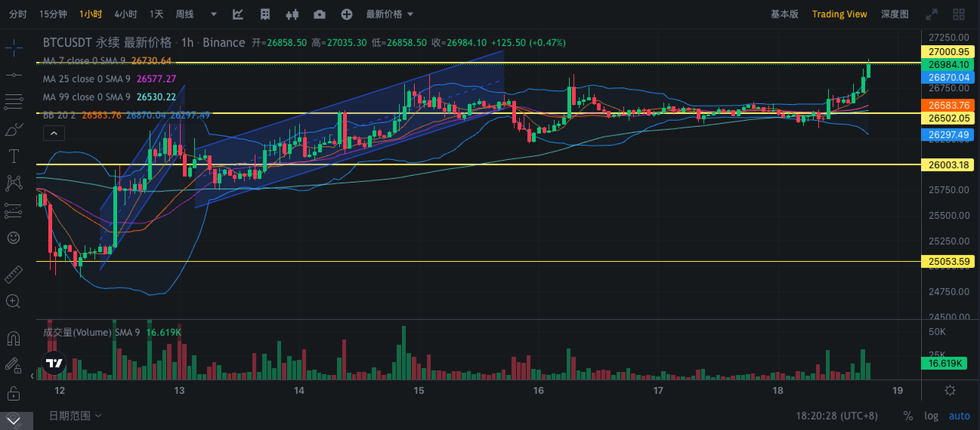This screenshot has width=980, height=430.
Task: Expand the more time intervals dropdown arrow
Action: pos(213,15)
